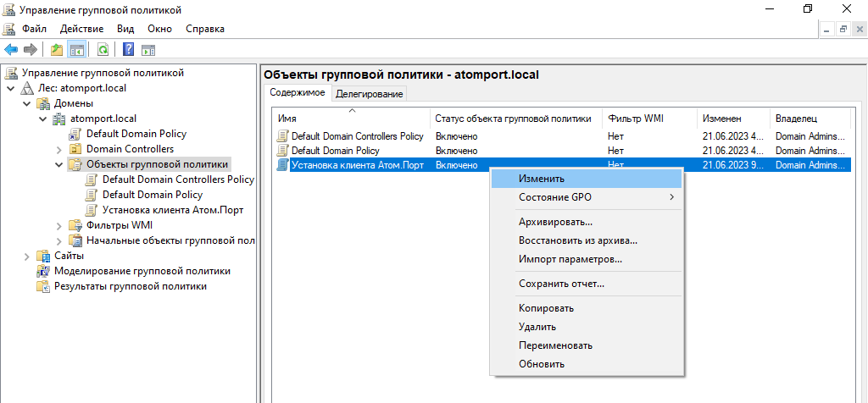The image size is (868, 403).
Task: Open Help via blue question mark icon
Action: click(x=128, y=50)
